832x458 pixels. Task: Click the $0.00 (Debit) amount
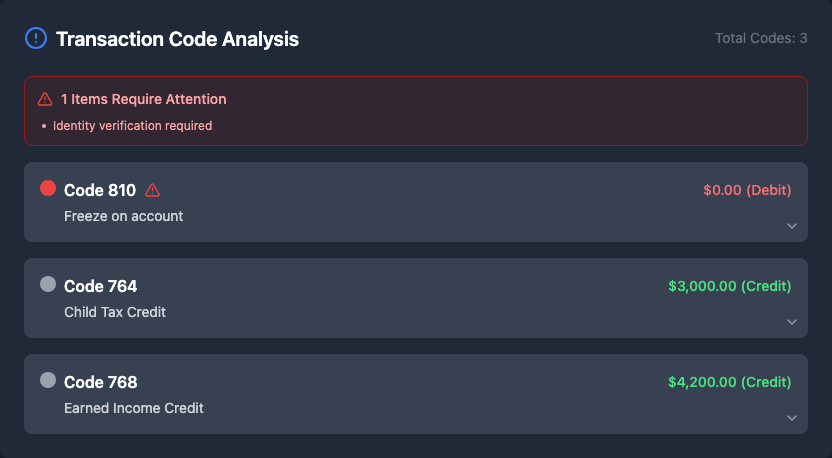(x=747, y=190)
